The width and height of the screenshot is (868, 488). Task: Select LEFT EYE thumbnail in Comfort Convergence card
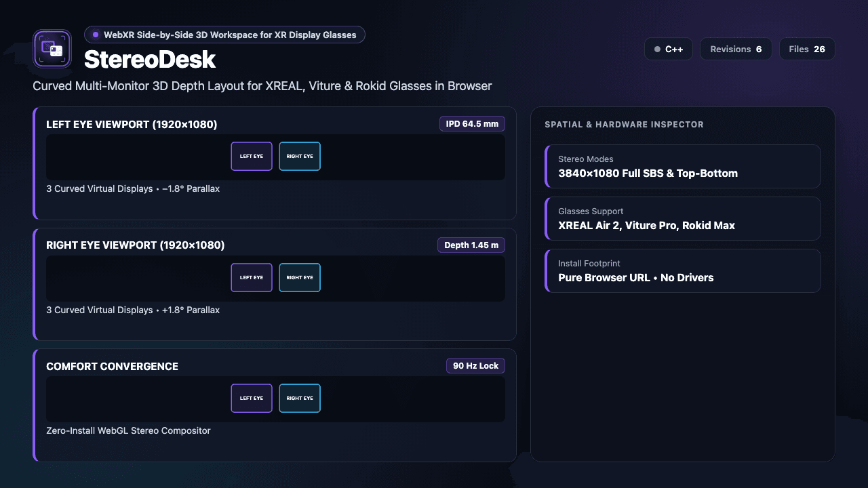coord(252,398)
